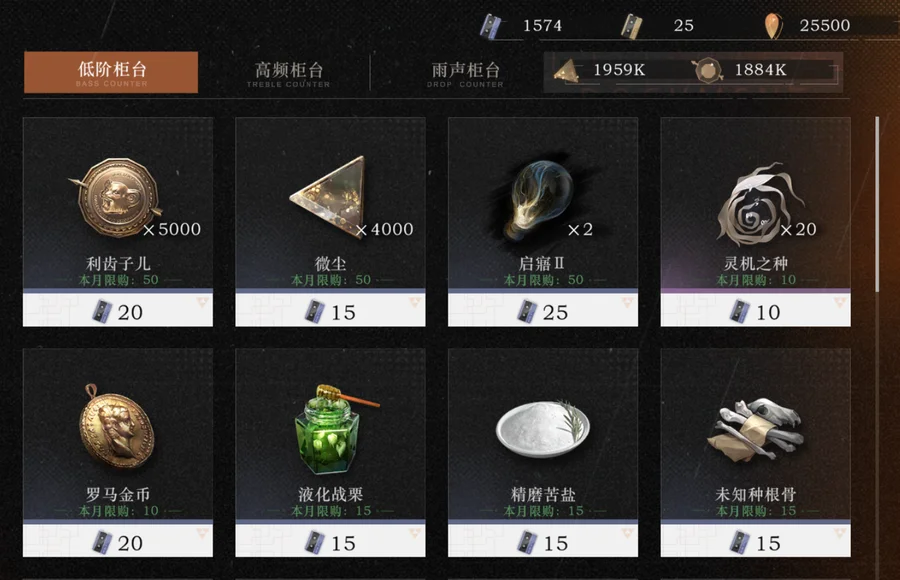The width and height of the screenshot is (900, 580).
Task: Purchase 灵机之种 using the 10 price button
Action: click(x=755, y=310)
